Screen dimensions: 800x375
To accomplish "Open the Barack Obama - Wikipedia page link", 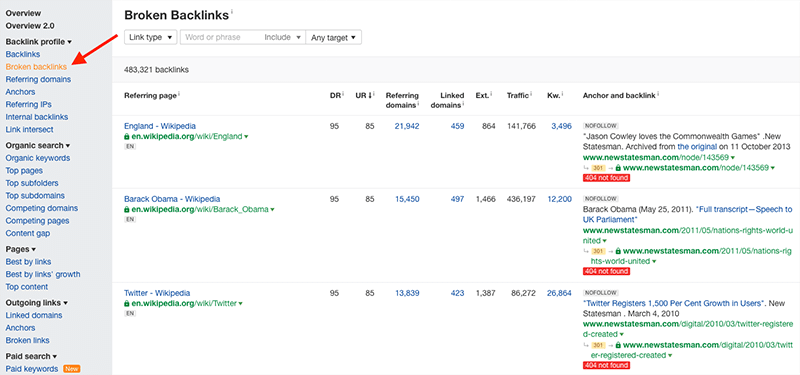I will (x=172, y=199).
